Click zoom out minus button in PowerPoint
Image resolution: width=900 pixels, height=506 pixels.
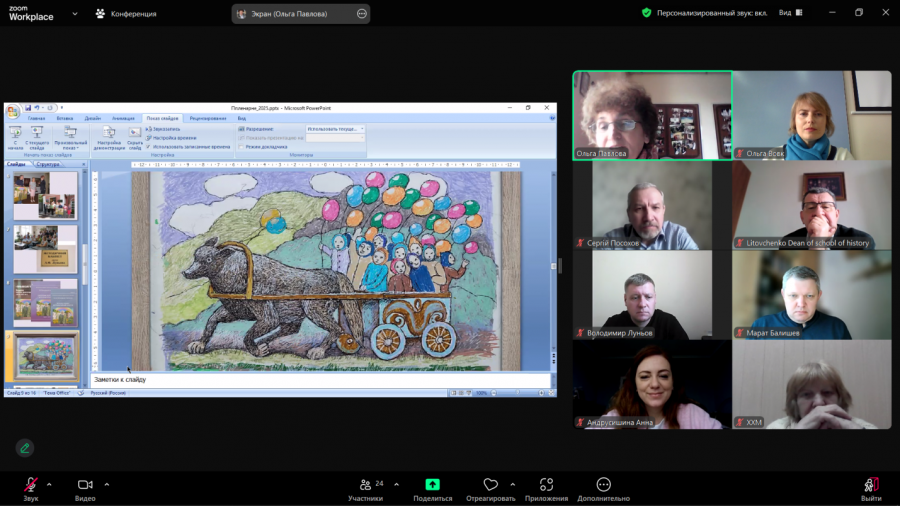click(494, 393)
